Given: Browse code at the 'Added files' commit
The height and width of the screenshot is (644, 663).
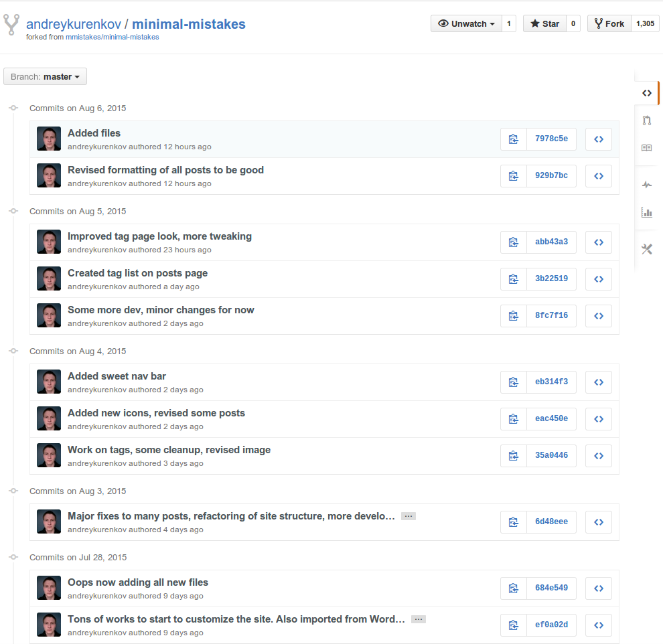Looking at the screenshot, I should (598, 139).
